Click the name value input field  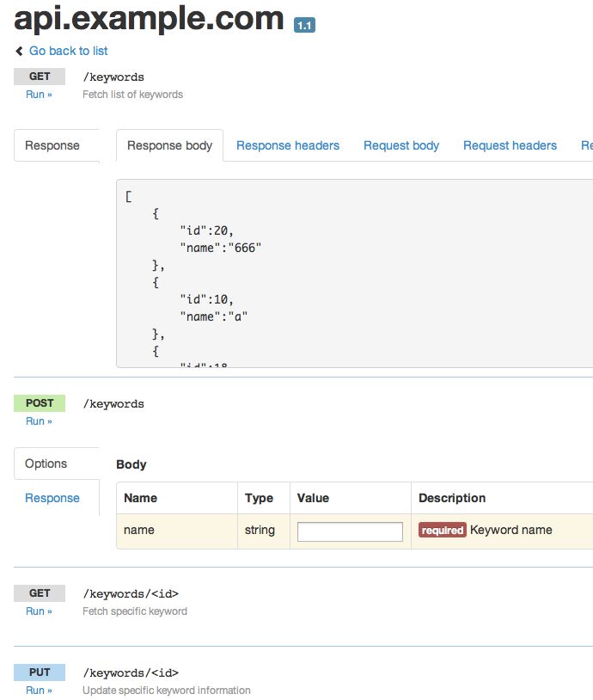coord(350,531)
